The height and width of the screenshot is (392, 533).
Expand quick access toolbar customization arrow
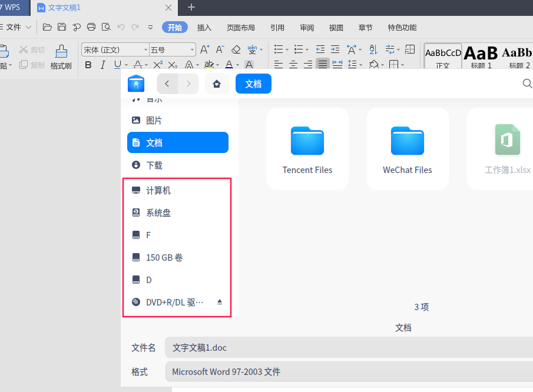[x=150, y=28]
